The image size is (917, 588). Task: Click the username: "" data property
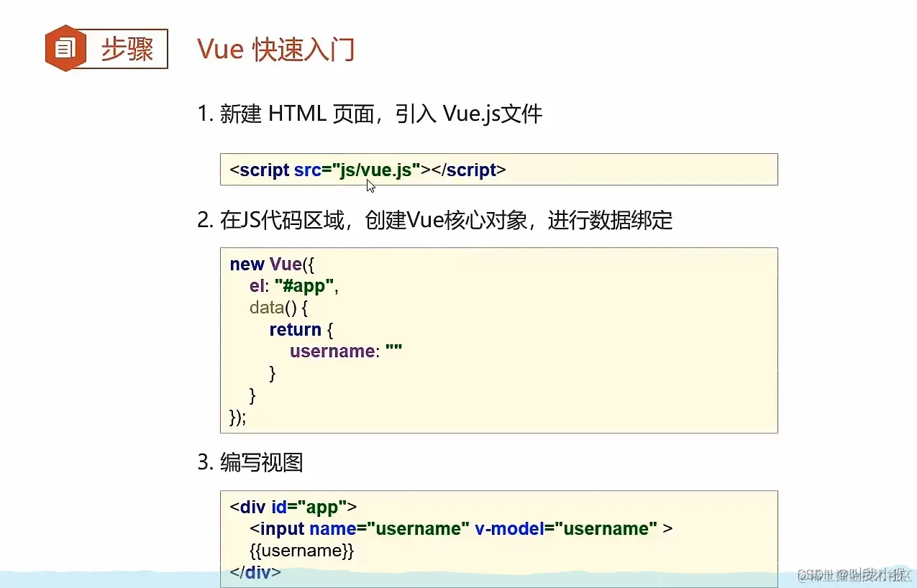tap(345, 351)
